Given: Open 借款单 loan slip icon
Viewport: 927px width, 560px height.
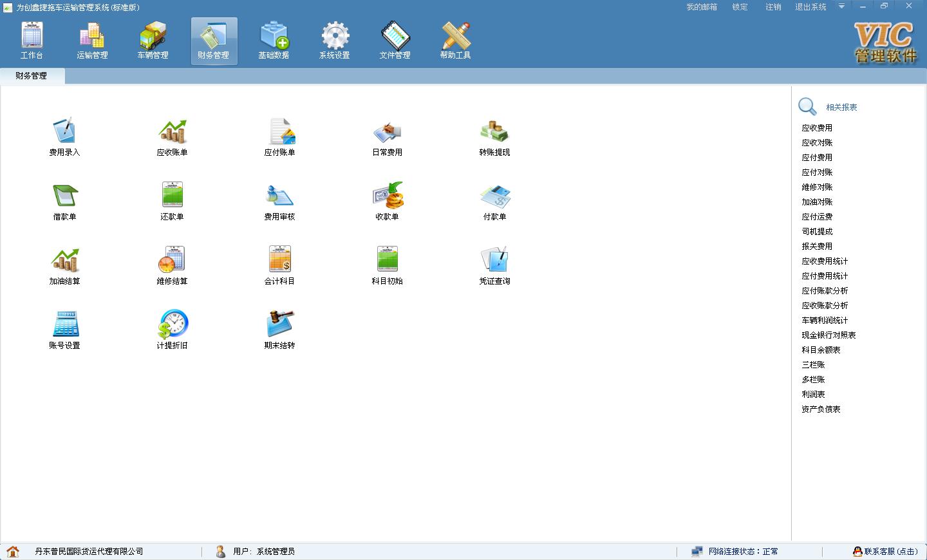Looking at the screenshot, I should click(x=64, y=201).
